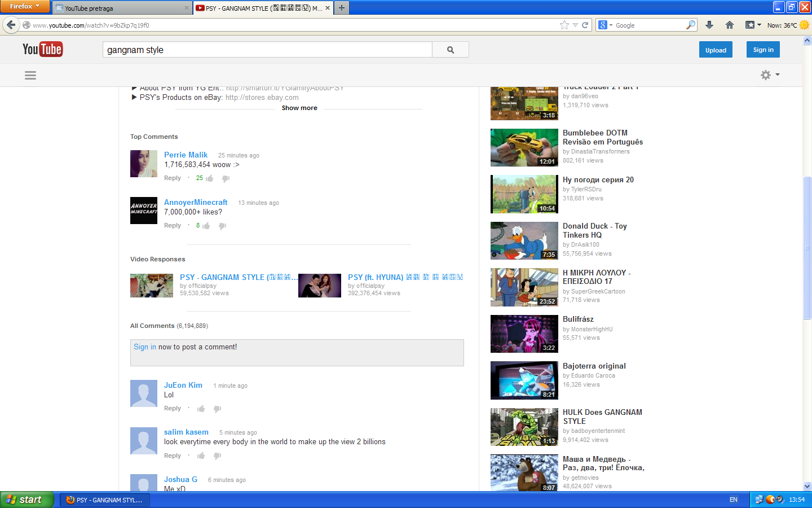The image size is (812, 508).
Task: Open Bajoterra original video link
Action: click(x=594, y=366)
